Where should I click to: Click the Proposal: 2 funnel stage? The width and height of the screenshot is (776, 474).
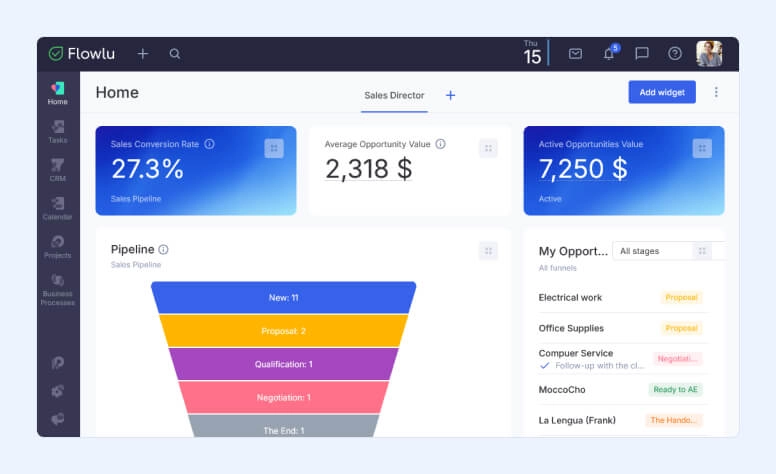(x=284, y=331)
